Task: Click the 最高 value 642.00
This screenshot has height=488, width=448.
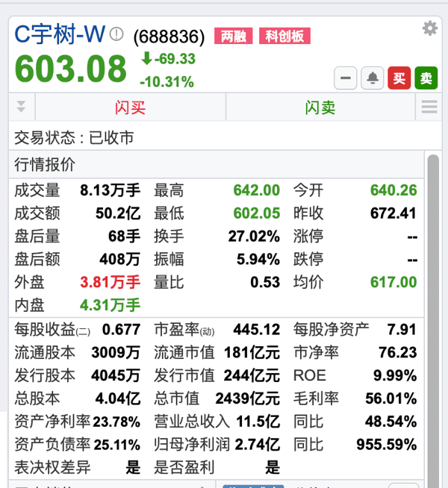Action: pos(257,190)
